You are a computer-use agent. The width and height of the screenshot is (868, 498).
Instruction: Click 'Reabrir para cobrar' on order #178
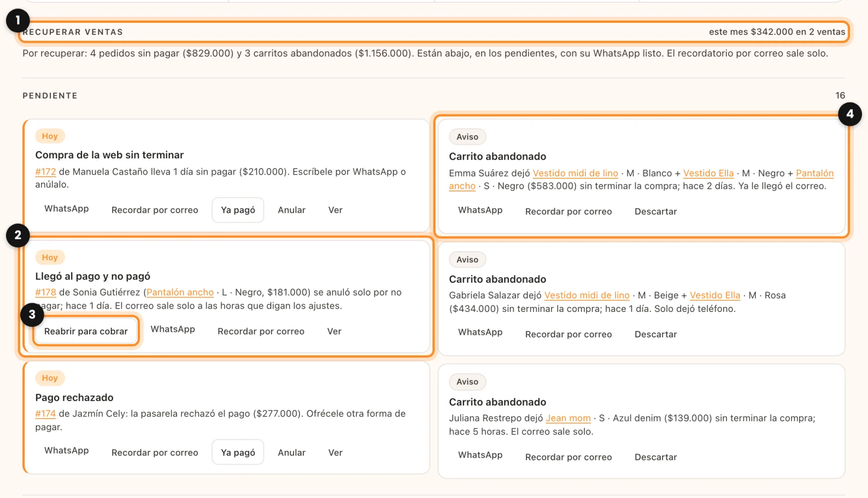pyautogui.click(x=86, y=331)
